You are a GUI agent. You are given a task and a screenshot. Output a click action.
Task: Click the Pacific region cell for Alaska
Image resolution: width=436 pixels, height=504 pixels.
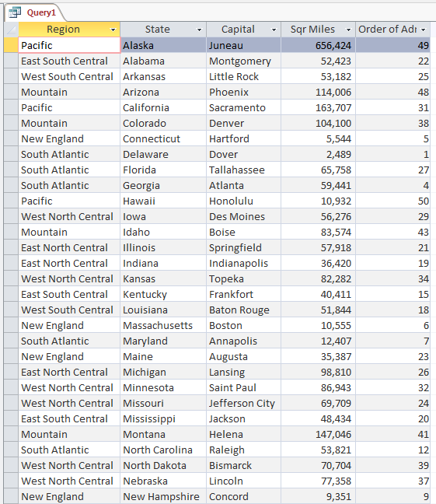pyautogui.click(x=69, y=45)
